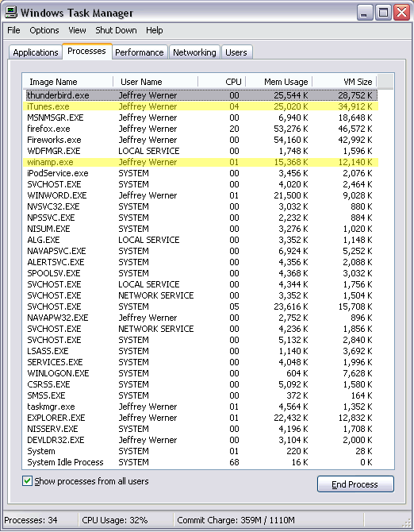This screenshot has width=414, height=532.
Task: Open the File menu
Action: pyautogui.click(x=13, y=30)
